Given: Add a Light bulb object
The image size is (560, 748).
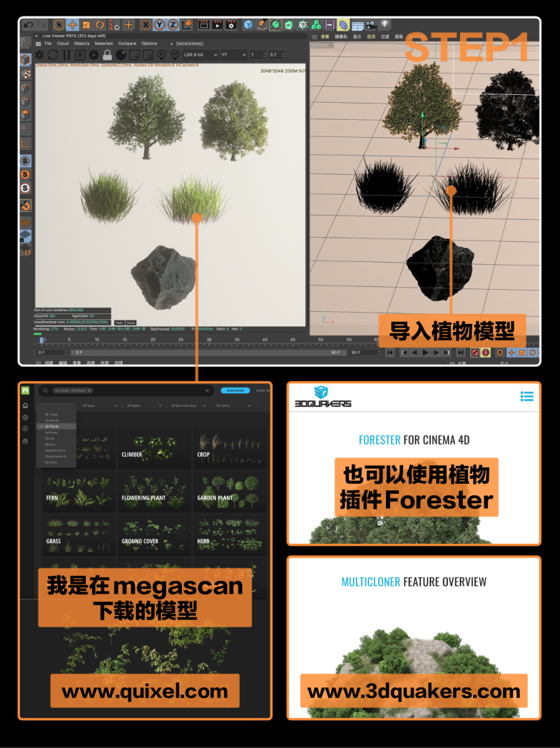Looking at the screenshot, I should click(385, 25).
